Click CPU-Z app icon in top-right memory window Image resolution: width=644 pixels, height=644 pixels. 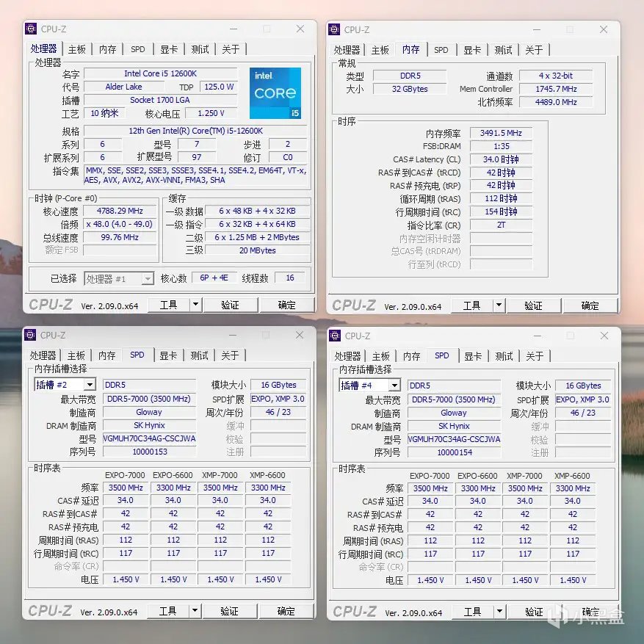[334, 29]
